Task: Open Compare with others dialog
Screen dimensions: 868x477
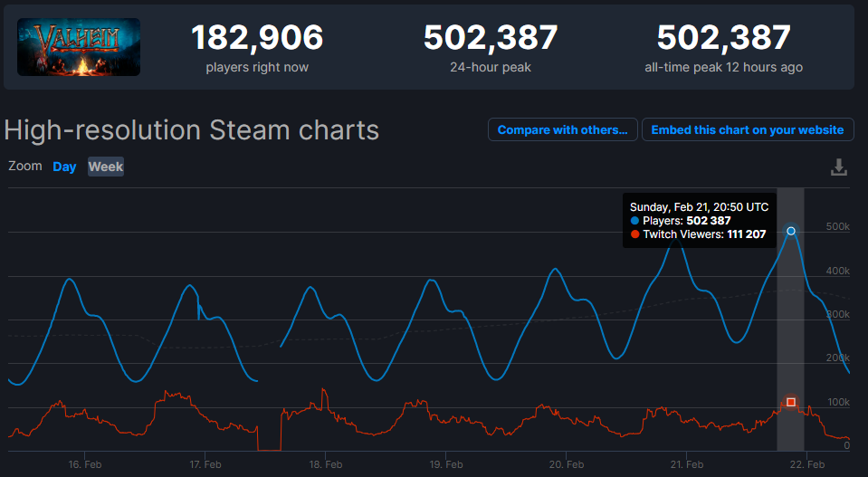Action: (562, 129)
